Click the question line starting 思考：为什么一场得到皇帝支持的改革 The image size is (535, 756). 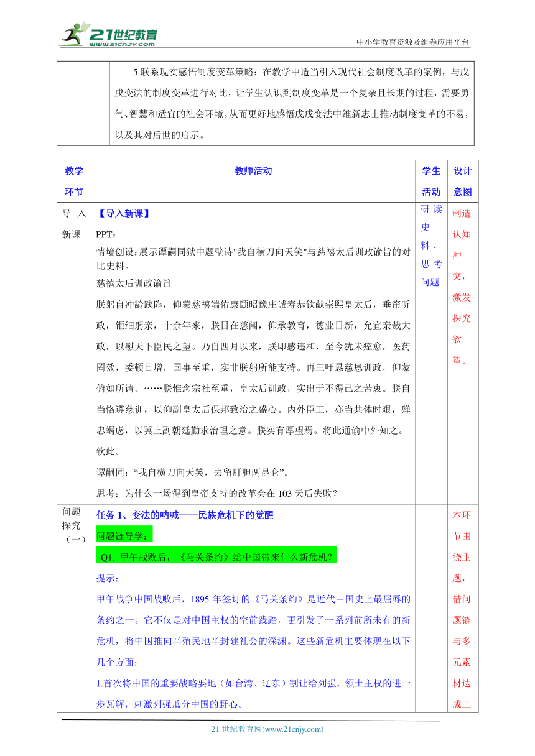click(x=217, y=494)
